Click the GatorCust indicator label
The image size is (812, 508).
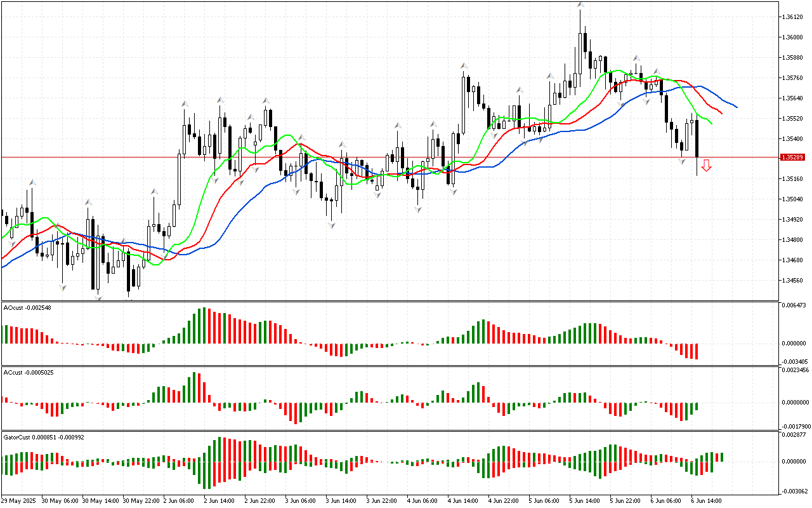43,437
